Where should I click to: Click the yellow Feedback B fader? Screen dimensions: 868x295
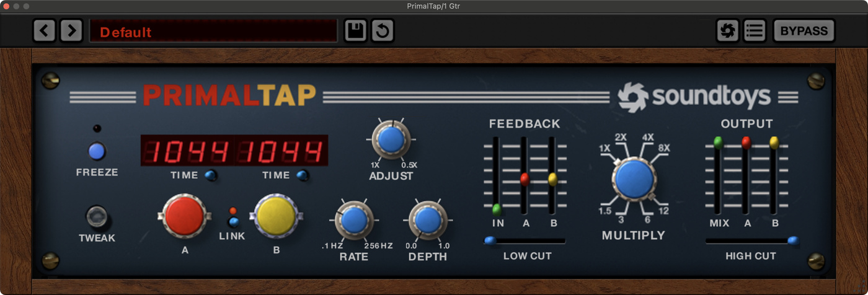553,180
